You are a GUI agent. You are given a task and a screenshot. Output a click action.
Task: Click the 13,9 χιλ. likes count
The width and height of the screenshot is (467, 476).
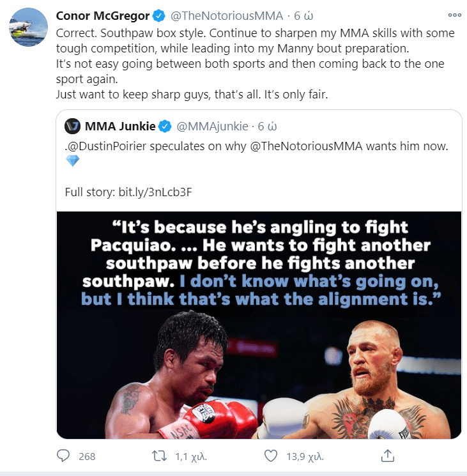pyautogui.click(x=305, y=457)
